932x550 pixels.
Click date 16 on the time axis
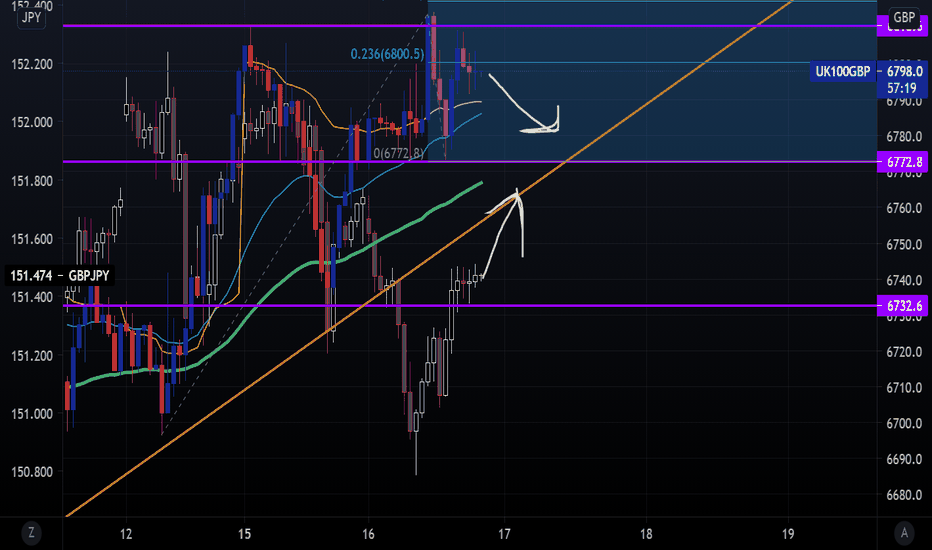[x=368, y=534]
